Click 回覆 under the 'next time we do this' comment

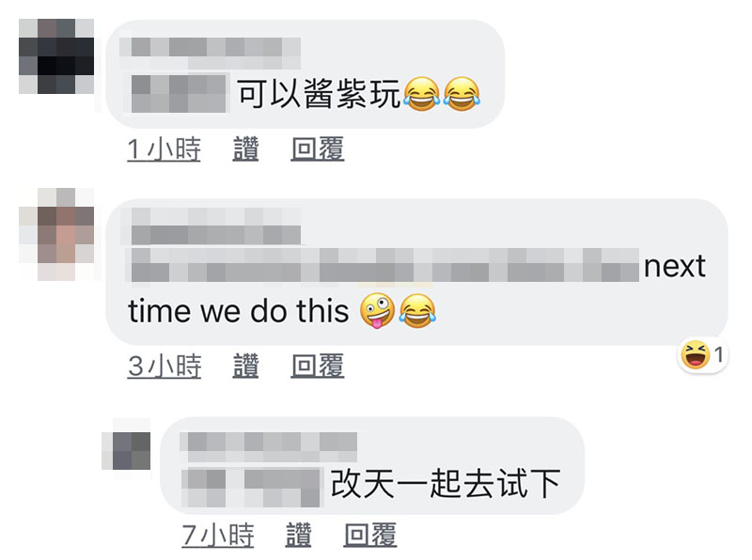(318, 366)
